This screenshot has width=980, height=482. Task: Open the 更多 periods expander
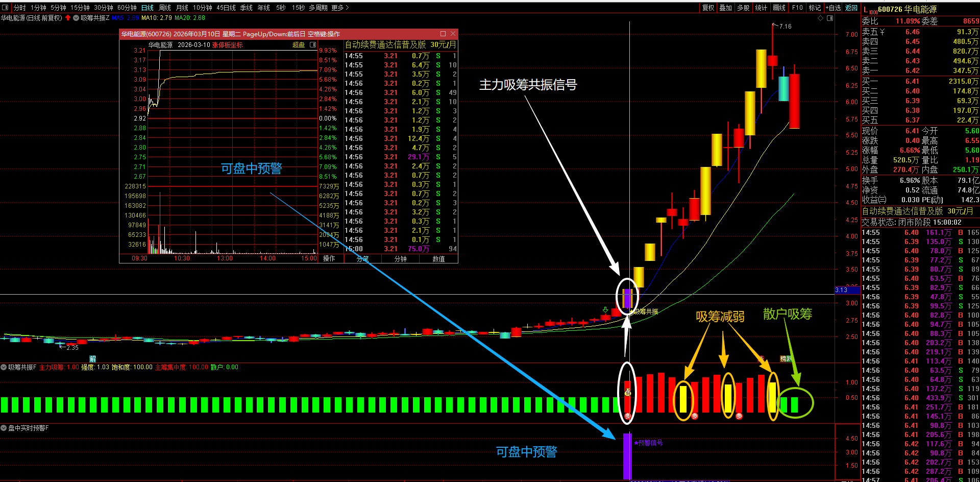[340, 8]
